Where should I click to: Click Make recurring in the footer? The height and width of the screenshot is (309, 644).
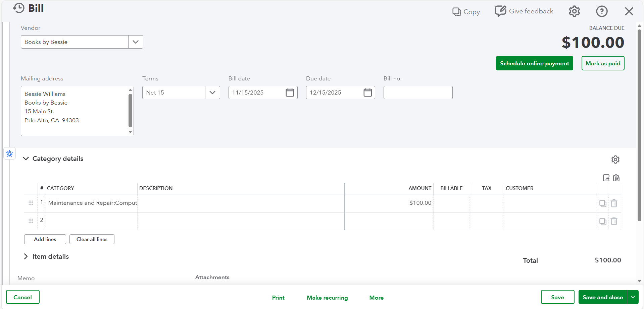(x=327, y=298)
